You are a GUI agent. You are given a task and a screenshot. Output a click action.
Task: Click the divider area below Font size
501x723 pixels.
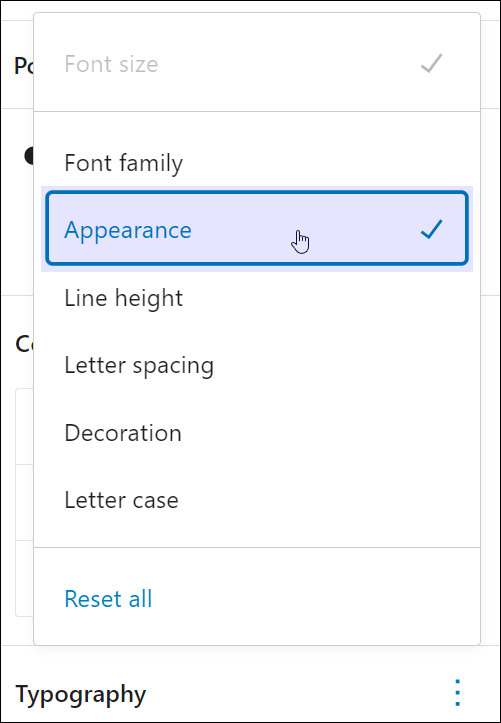pos(257,111)
